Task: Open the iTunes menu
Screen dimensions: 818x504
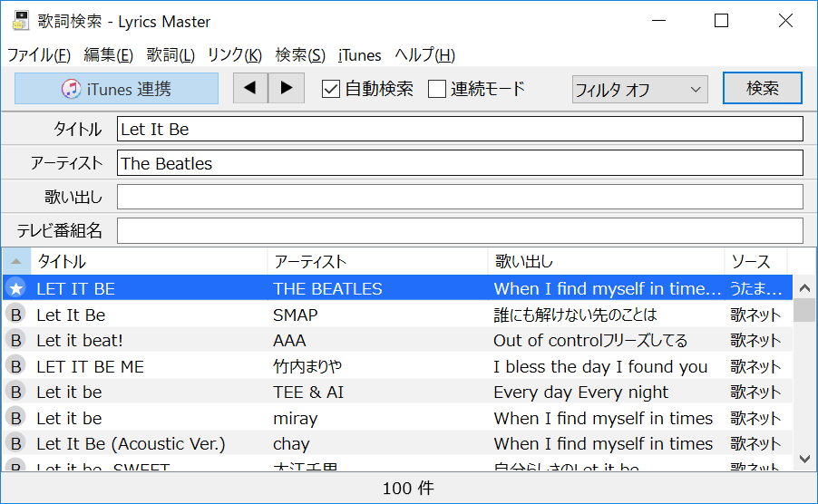Action: 359,54
